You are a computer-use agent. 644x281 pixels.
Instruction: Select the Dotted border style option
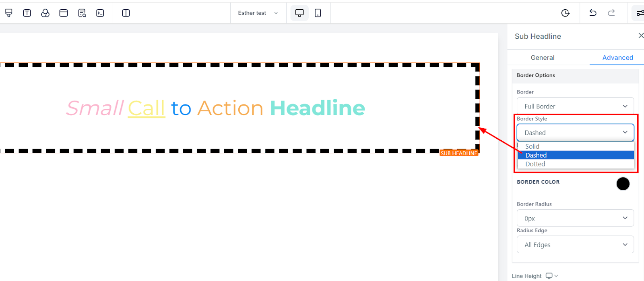535,164
